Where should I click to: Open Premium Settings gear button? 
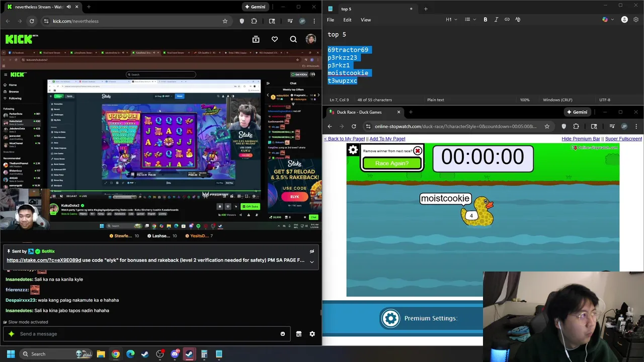click(390, 318)
